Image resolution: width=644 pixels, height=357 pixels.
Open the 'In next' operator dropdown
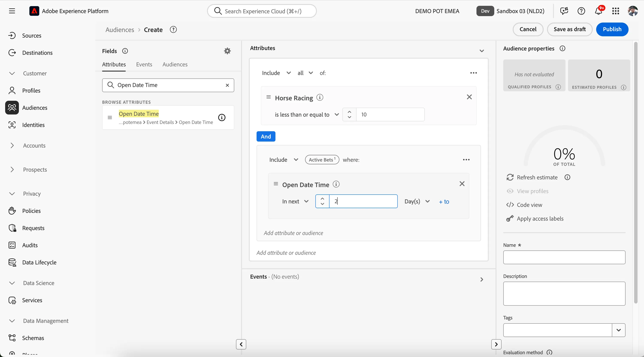pyautogui.click(x=295, y=201)
